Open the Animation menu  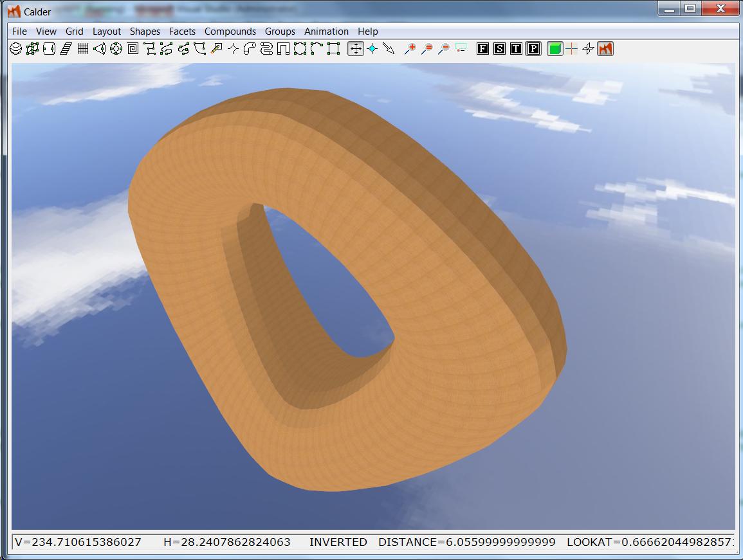(x=326, y=31)
